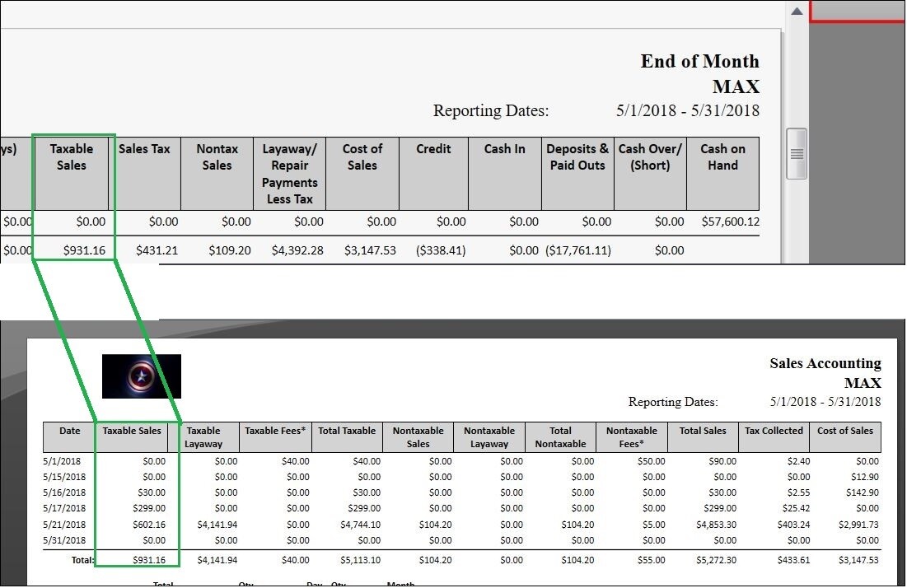Select the $25.42 Tax Collected value

point(796,508)
